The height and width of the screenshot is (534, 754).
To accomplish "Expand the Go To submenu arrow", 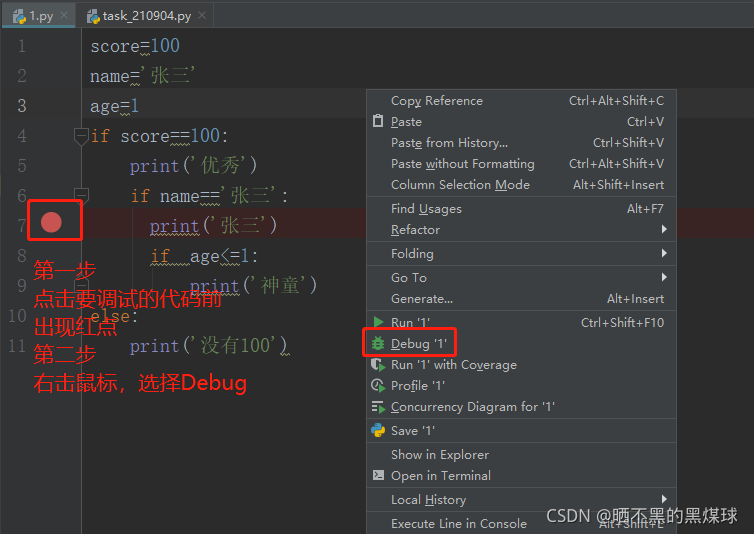I will point(664,277).
